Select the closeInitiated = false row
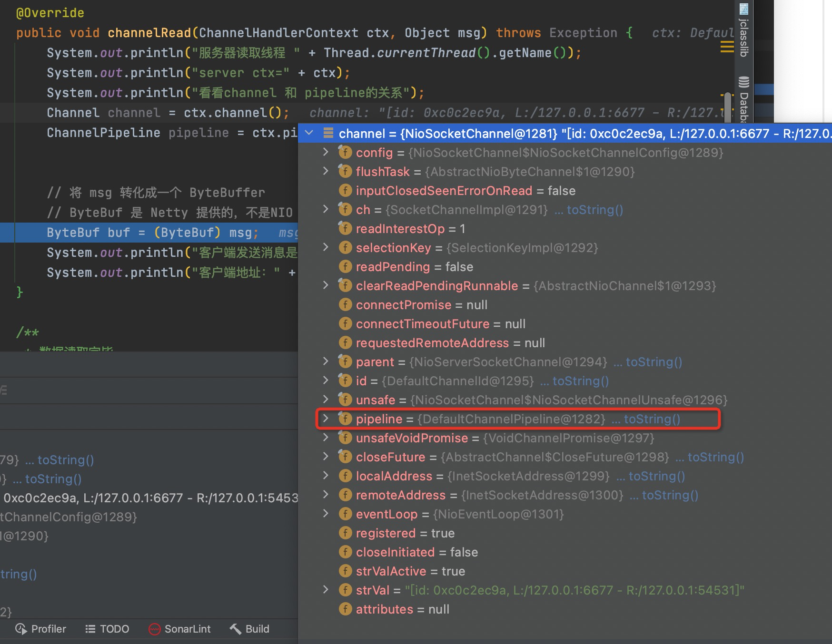Screen dimensions: 832x644 point(565,552)
